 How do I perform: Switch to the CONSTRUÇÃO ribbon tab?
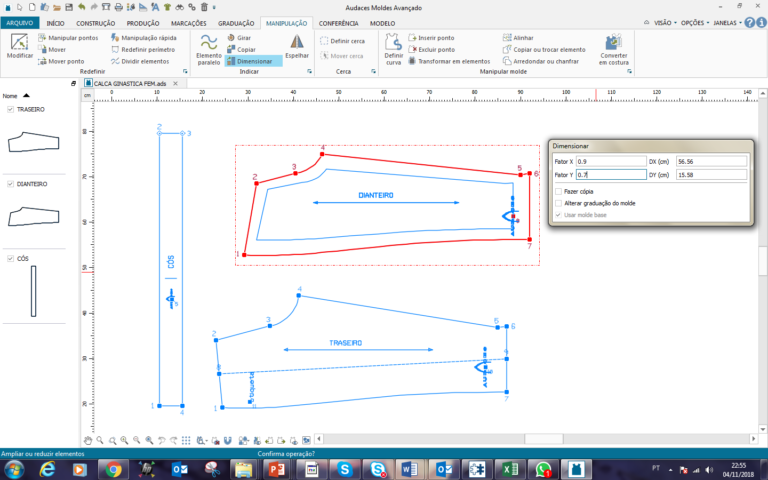click(x=95, y=22)
